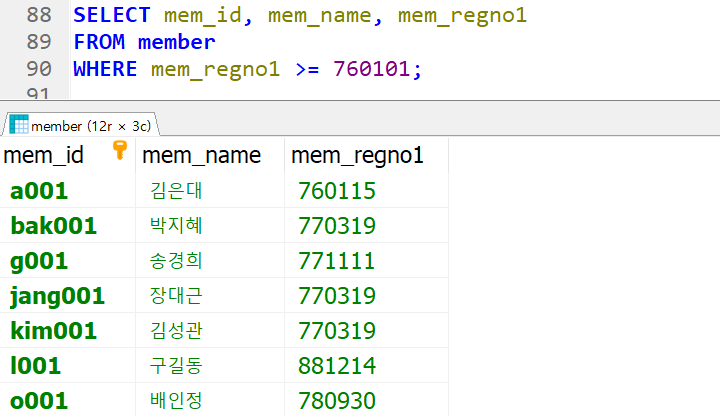The height and width of the screenshot is (416, 720).
Task: Select the cell jang001
Action: tap(68, 295)
